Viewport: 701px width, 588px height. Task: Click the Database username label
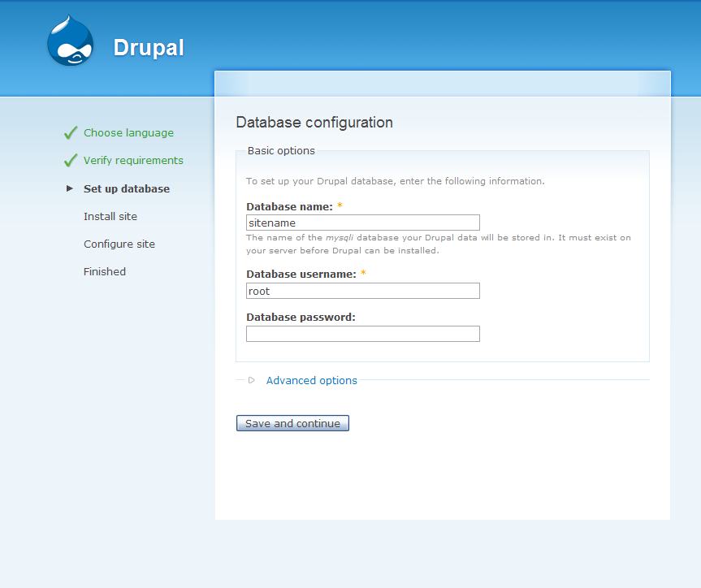(x=301, y=274)
